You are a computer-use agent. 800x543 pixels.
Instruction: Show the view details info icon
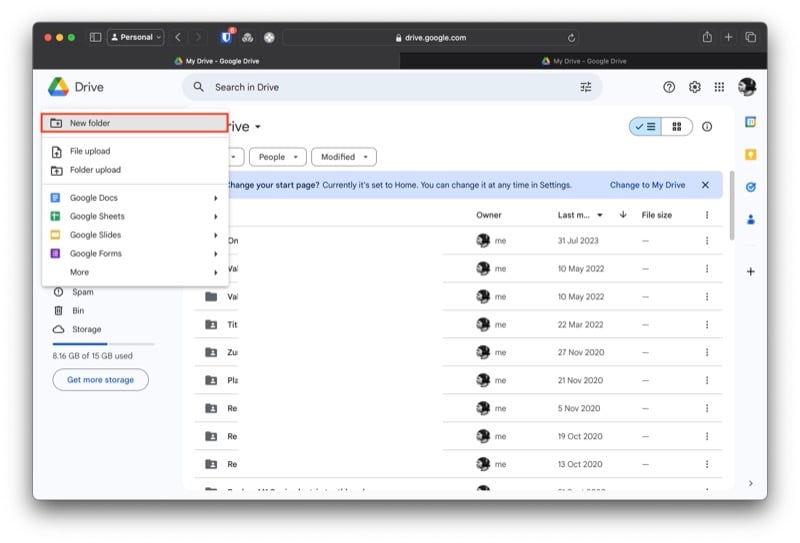707,127
